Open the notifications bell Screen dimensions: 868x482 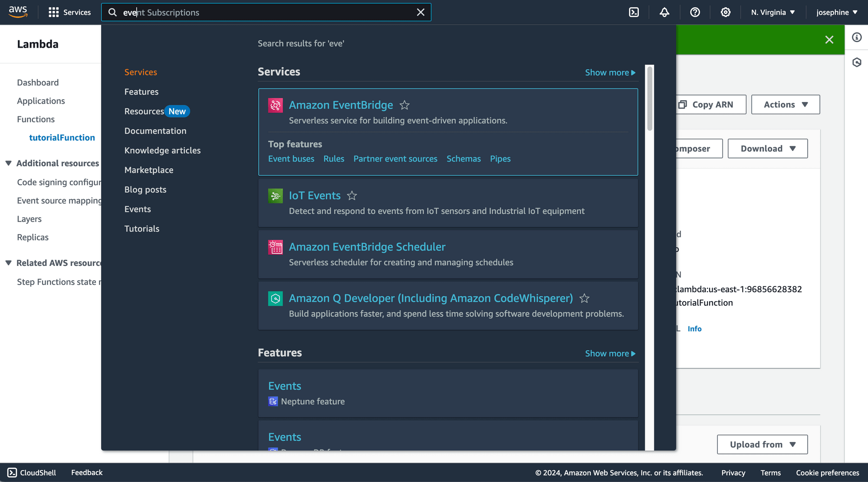664,12
